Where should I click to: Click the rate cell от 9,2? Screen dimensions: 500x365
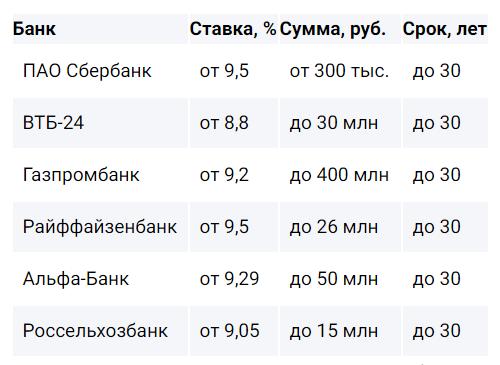pyautogui.click(x=234, y=175)
